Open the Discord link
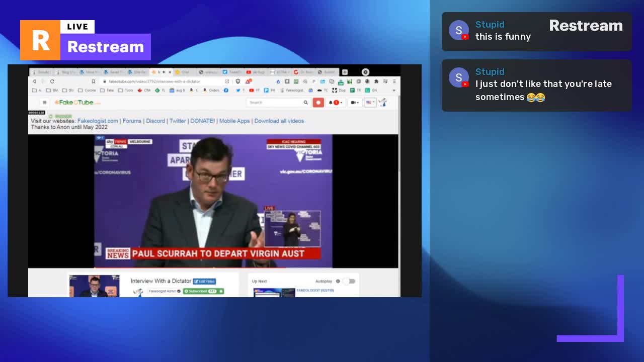Screen dimensions: 644x362 [x=155, y=121]
